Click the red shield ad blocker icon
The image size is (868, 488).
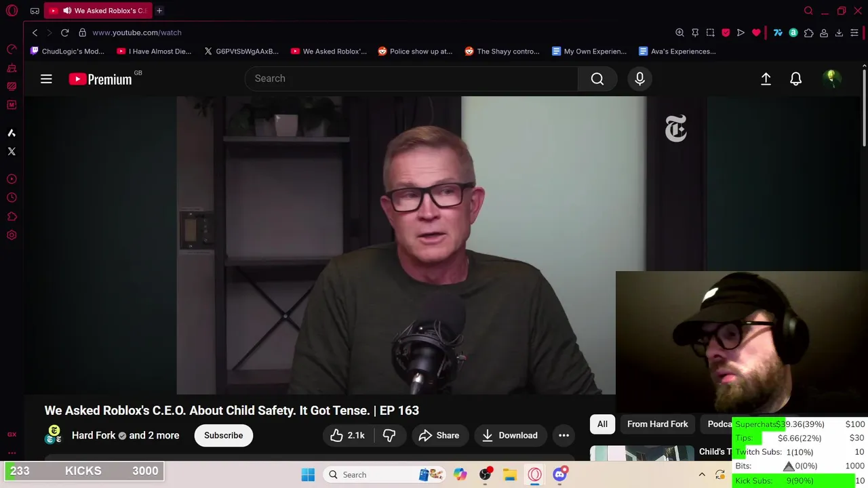(726, 33)
